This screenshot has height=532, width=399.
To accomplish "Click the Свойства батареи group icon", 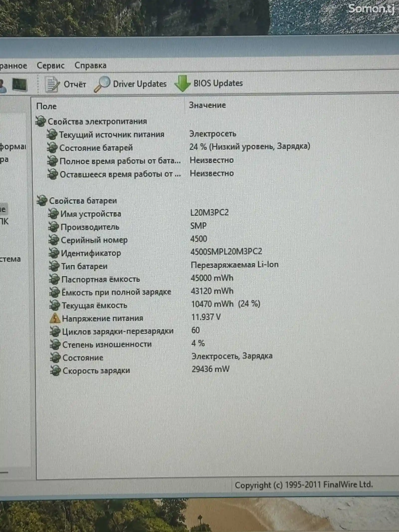I will click(x=42, y=201).
